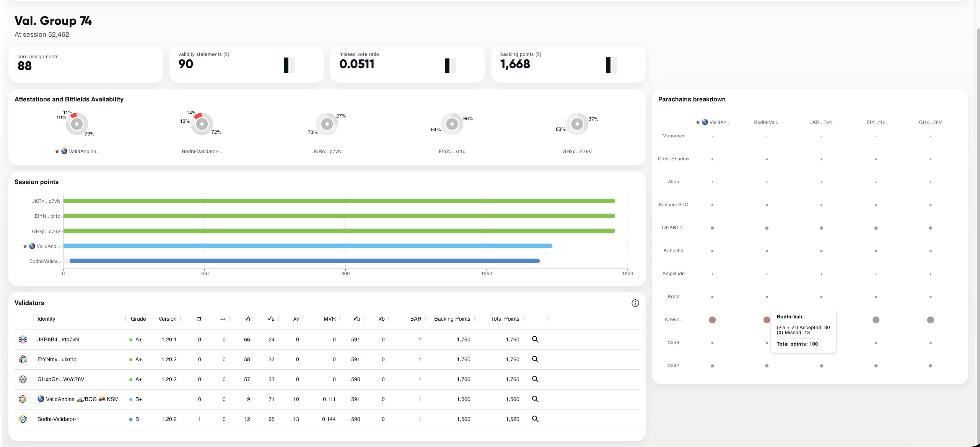The width and height of the screenshot is (980, 447).
Task: Click Kreivo red dot under ValidAn column
Action: pyautogui.click(x=712, y=320)
